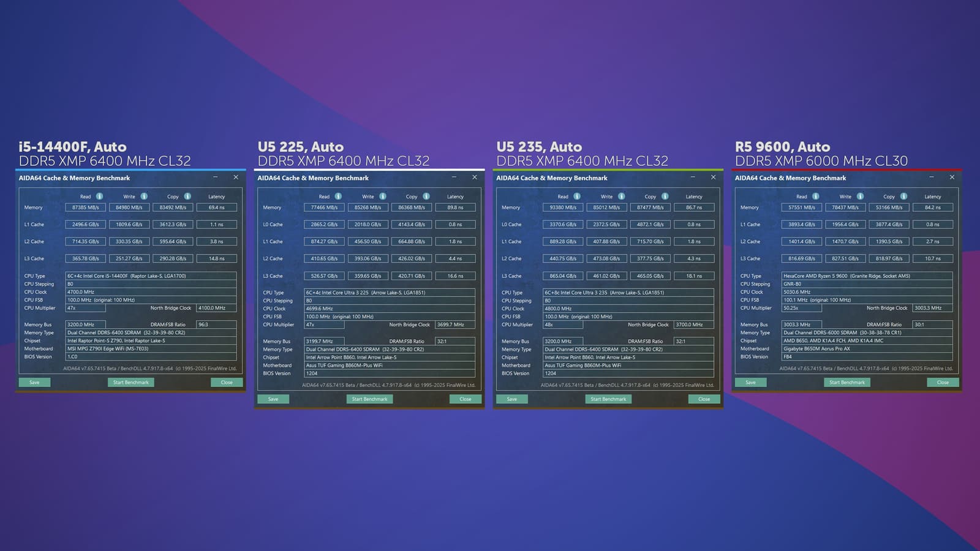
Task: Click CPU Multiplier value 48x
Action: click(563, 324)
